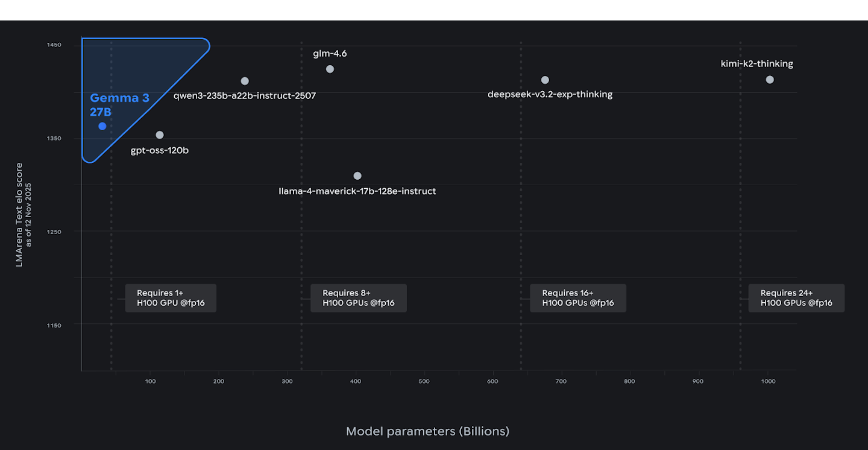Viewport: 868px width, 450px height.
Task: Click the kimi-k2-thinking text label
Action: pos(757,63)
